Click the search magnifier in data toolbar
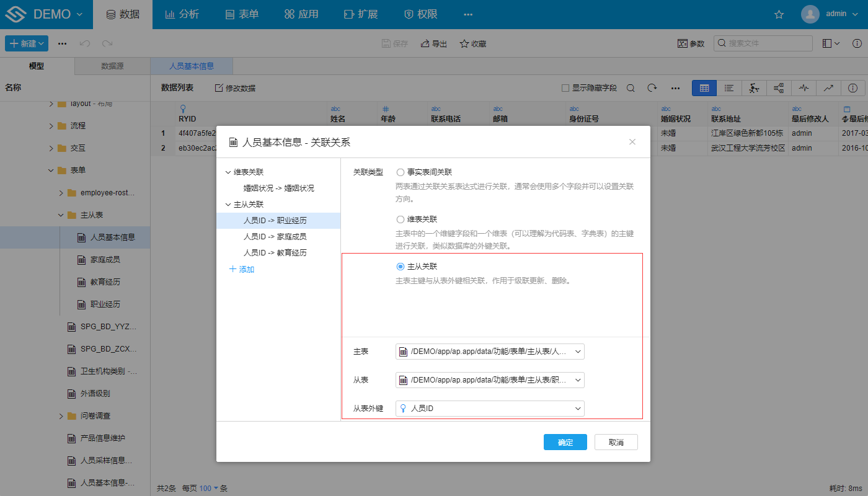868x496 pixels. pos(631,88)
